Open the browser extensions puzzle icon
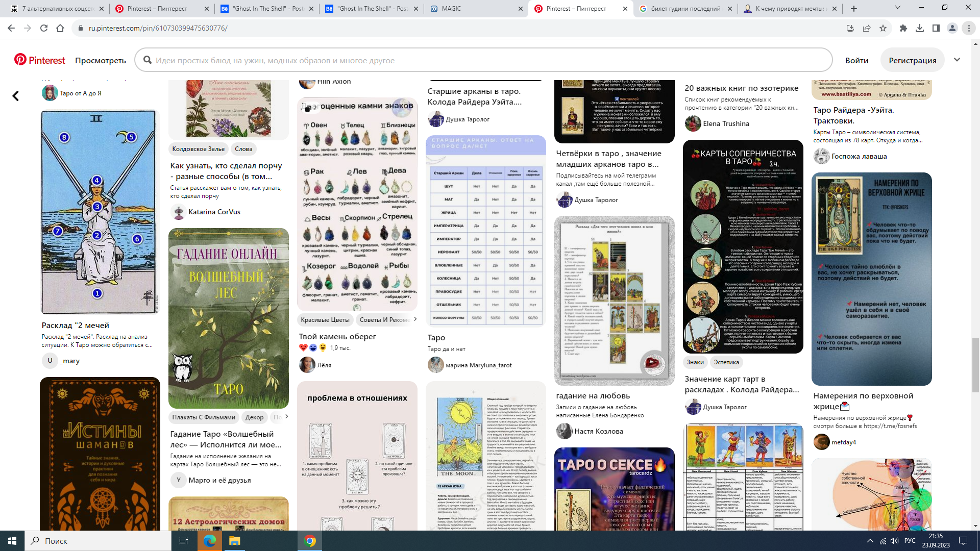 pyautogui.click(x=903, y=28)
